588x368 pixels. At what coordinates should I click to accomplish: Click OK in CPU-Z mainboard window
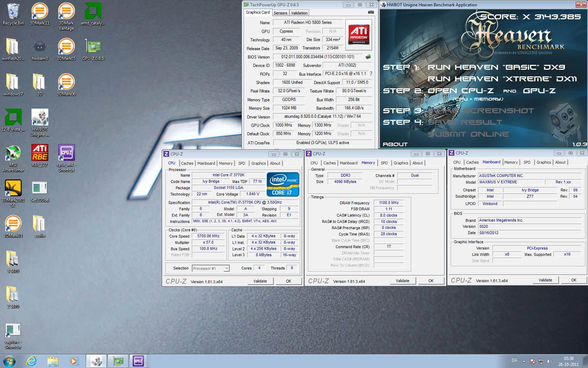click(574, 280)
